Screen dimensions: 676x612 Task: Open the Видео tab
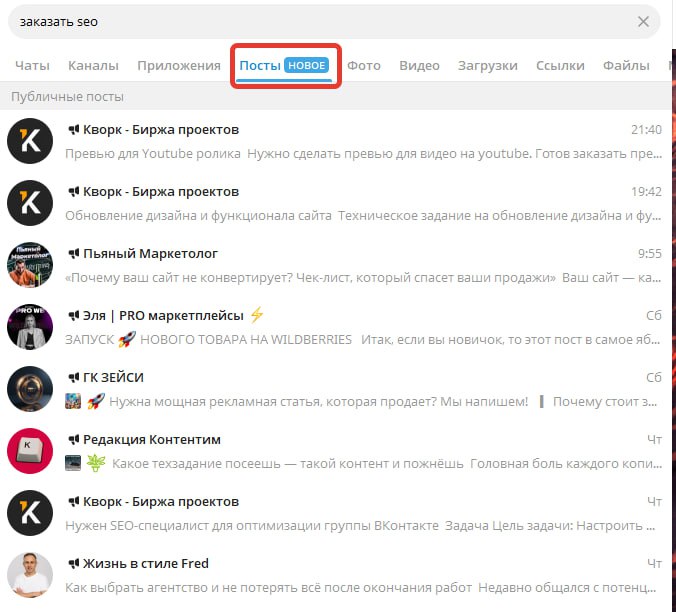coord(419,66)
